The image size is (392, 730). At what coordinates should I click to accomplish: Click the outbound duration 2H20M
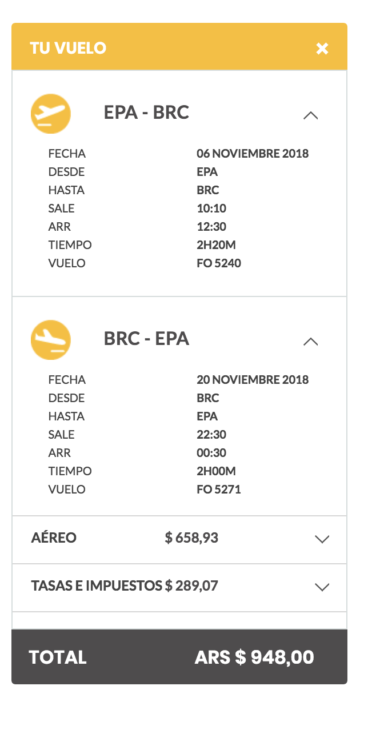point(216,245)
